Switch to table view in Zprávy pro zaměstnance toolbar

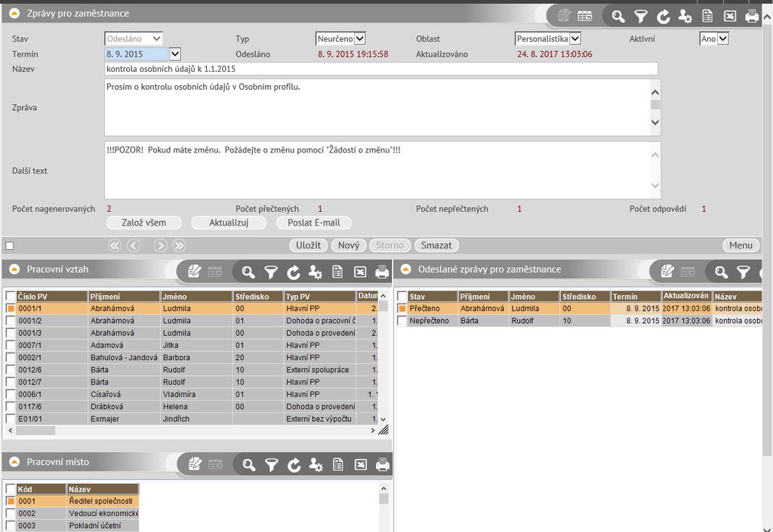[x=585, y=17]
